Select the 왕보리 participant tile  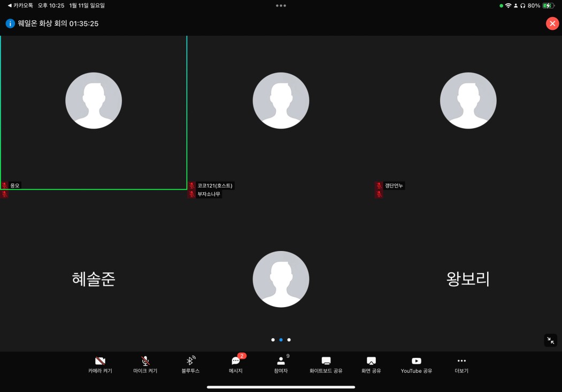[x=468, y=279]
